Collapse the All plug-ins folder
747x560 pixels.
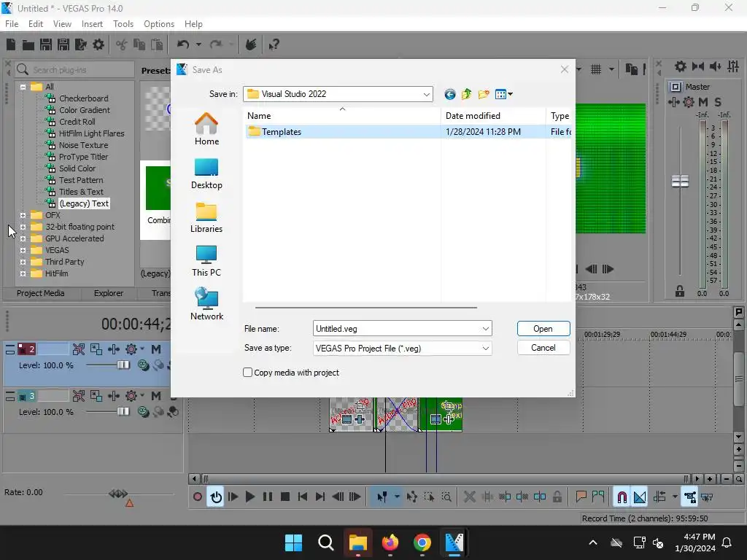point(23,87)
